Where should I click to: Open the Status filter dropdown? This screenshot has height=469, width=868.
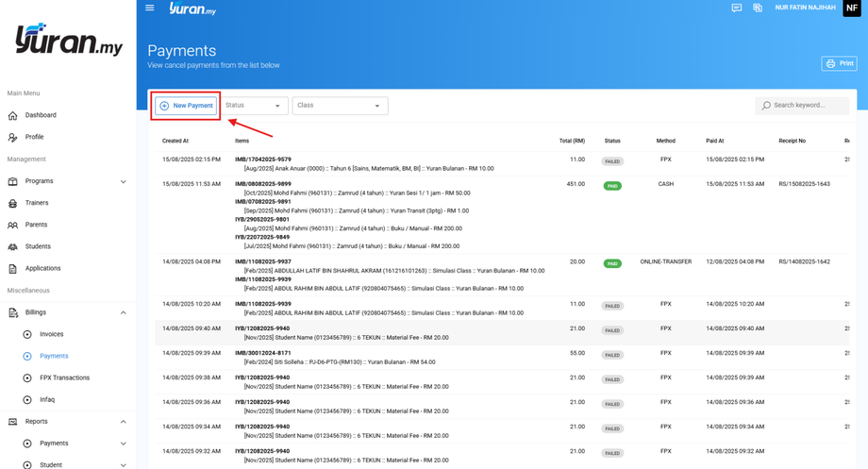click(x=254, y=106)
